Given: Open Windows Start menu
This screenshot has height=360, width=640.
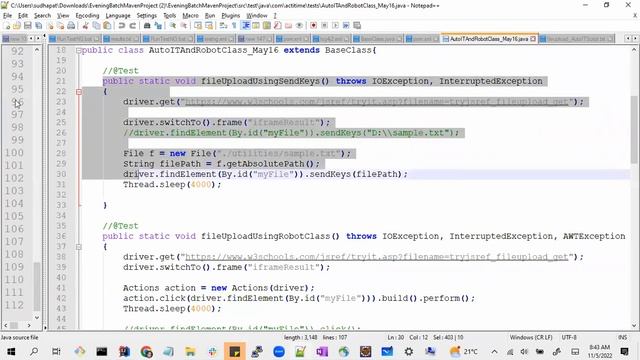Looking at the screenshot, I should 11,351.
